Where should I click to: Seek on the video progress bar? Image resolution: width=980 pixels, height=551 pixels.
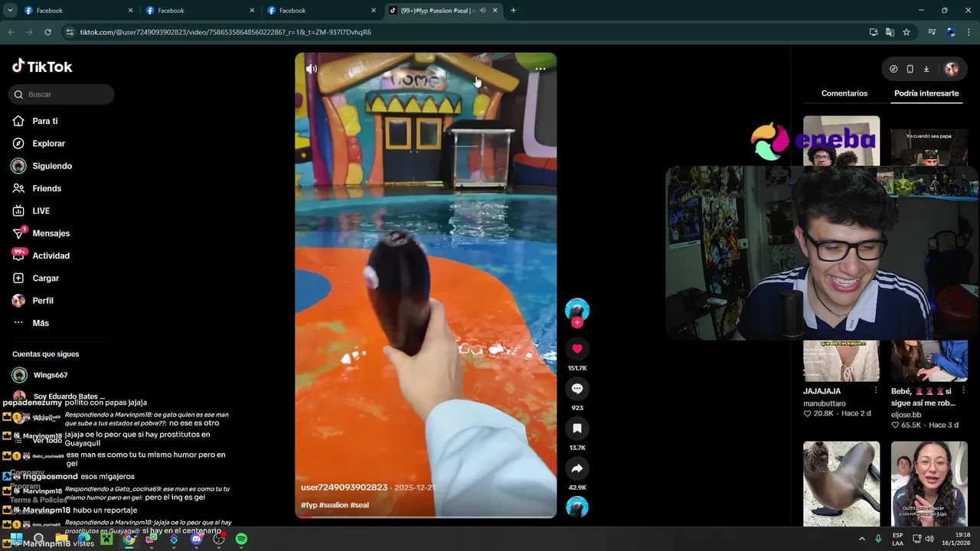426,517
